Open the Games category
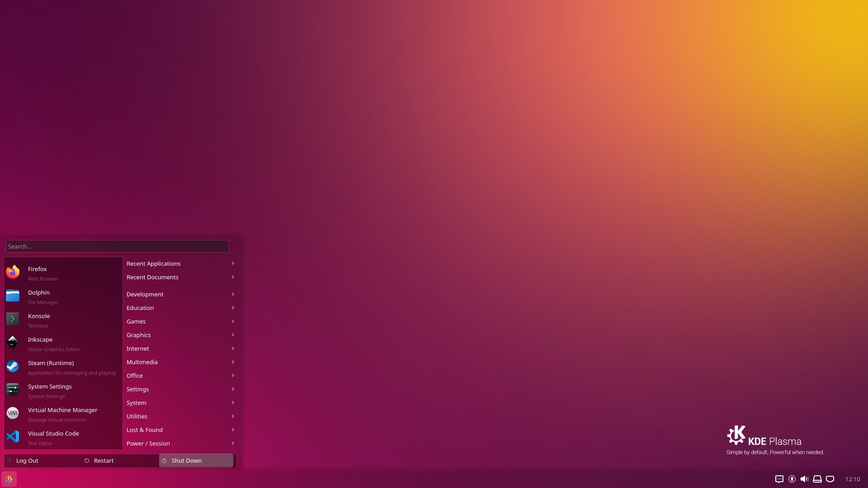Screen dimensions: 868x488 pyautogui.click(x=180, y=321)
